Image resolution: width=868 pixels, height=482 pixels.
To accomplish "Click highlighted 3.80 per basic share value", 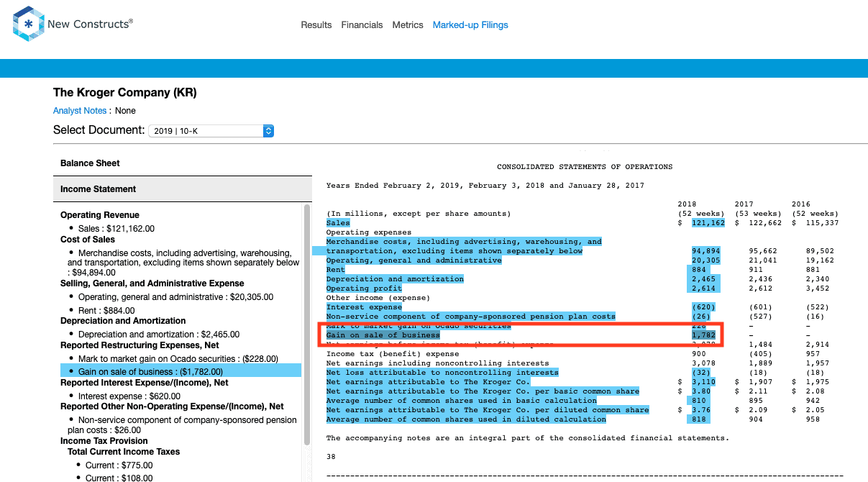I will pyautogui.click(x=701, y=391).
